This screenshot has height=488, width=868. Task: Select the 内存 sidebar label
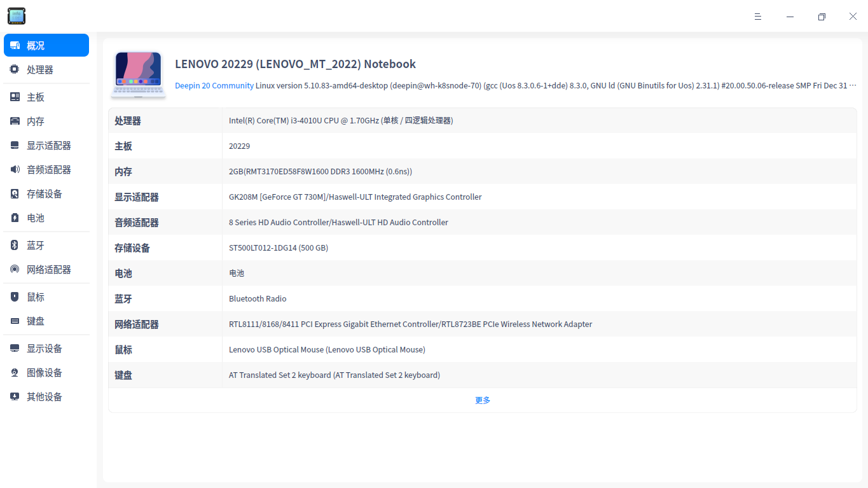click(36, 121)
